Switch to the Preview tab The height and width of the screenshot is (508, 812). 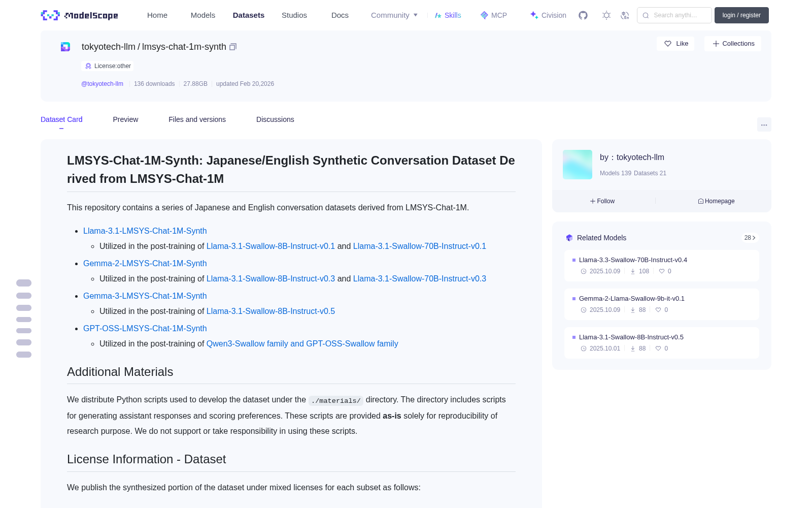click(125, 119)
